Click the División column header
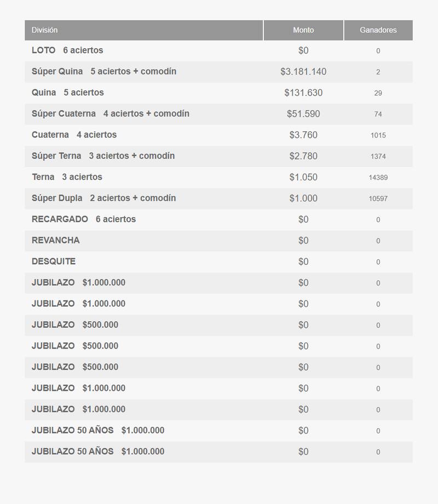This screenshot has width=438, height=504. pyautogui.click(x=44, y=30)
